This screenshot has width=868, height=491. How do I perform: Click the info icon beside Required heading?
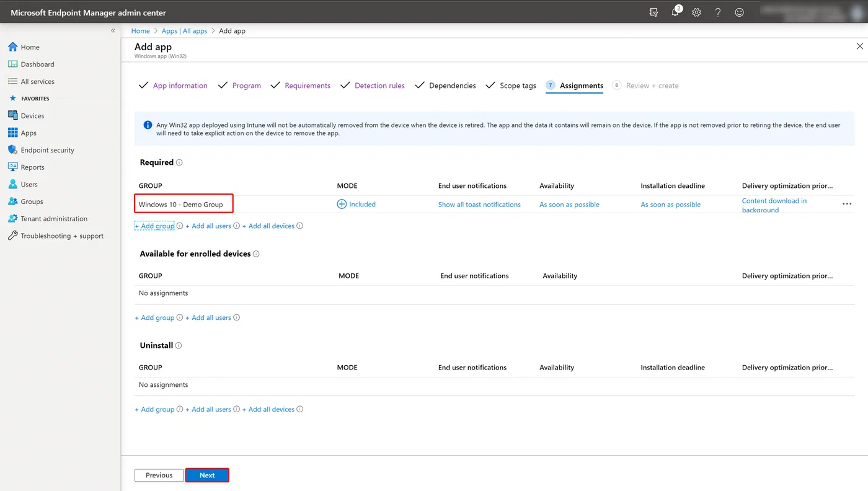(180, 162)
